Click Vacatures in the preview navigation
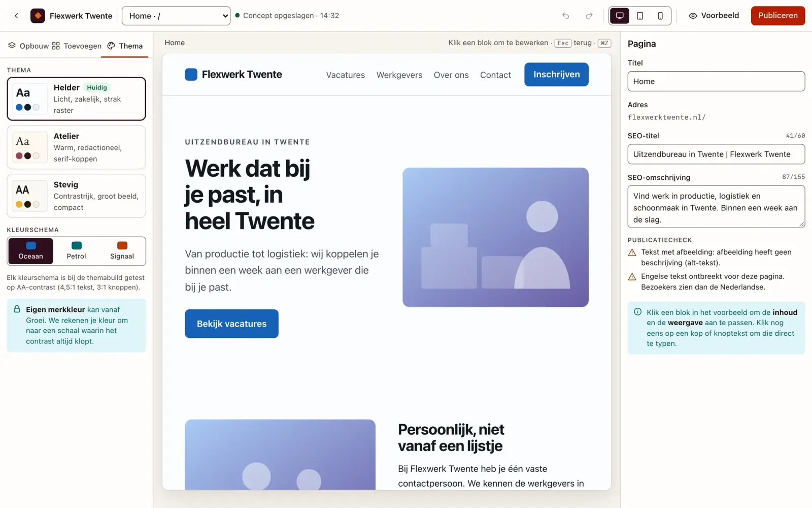The image size is (812, 508). click(345, 75)
